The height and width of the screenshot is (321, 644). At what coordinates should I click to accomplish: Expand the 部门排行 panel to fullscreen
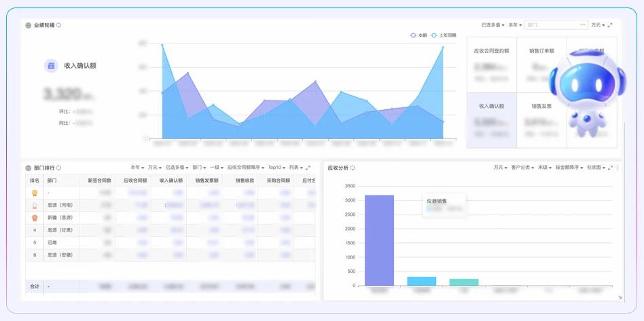(308, 167)
